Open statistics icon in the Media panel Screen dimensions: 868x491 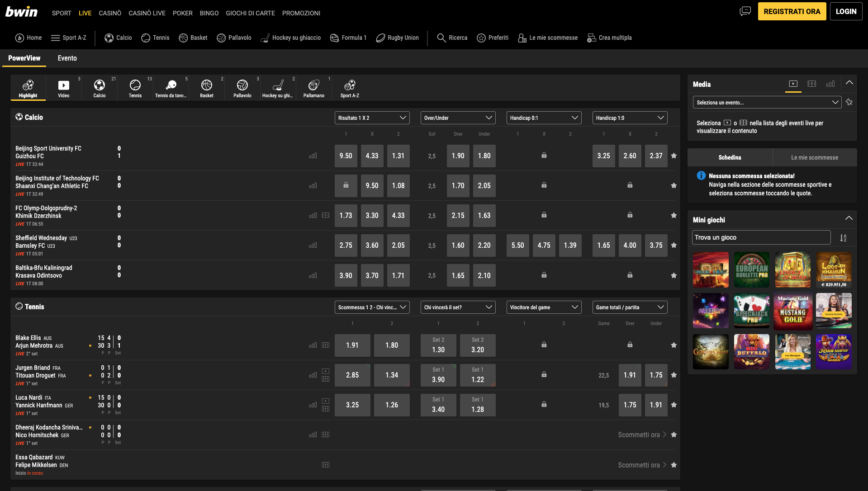830,84
